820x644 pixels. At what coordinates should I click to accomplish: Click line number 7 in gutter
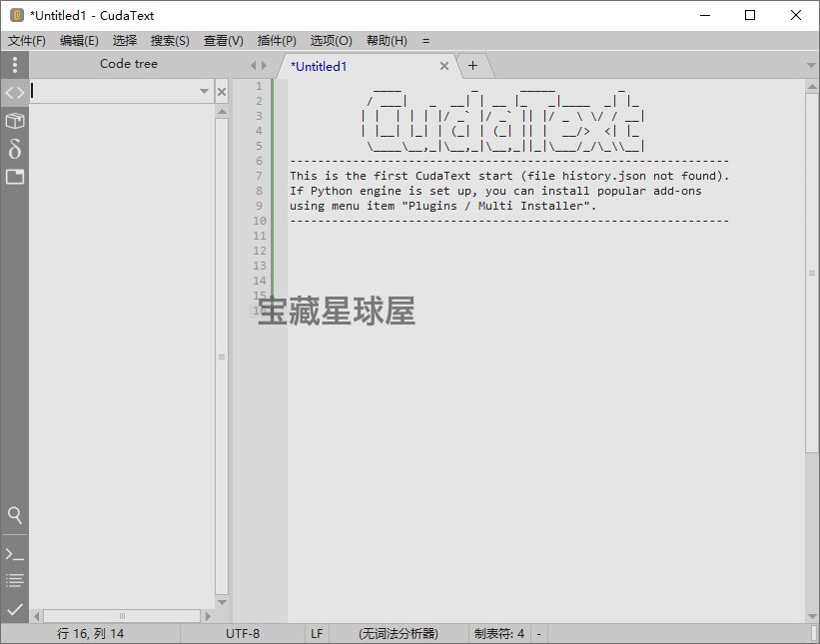point(259,176)
